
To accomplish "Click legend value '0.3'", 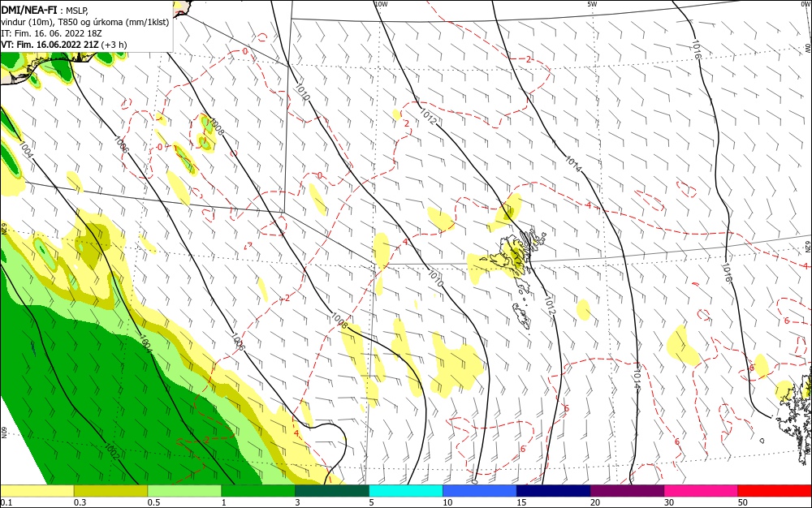I will [80, 502].
